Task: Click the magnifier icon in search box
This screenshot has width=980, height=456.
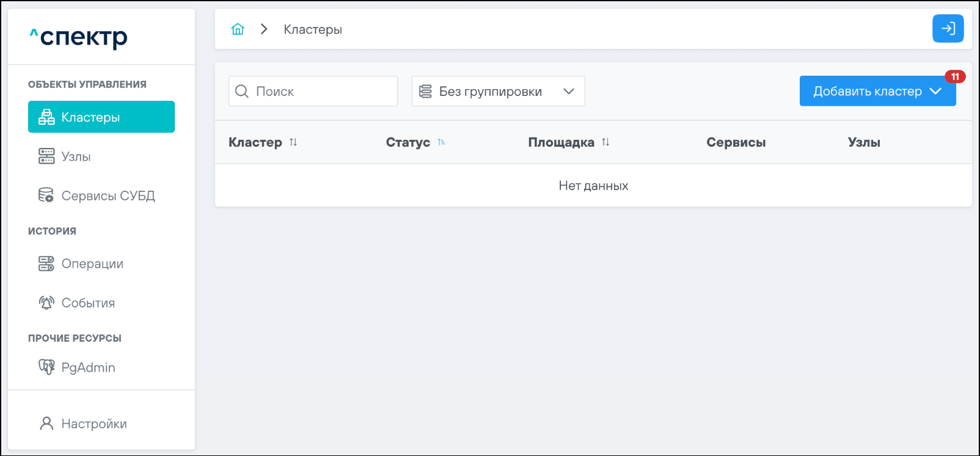Action: (242, 91)
